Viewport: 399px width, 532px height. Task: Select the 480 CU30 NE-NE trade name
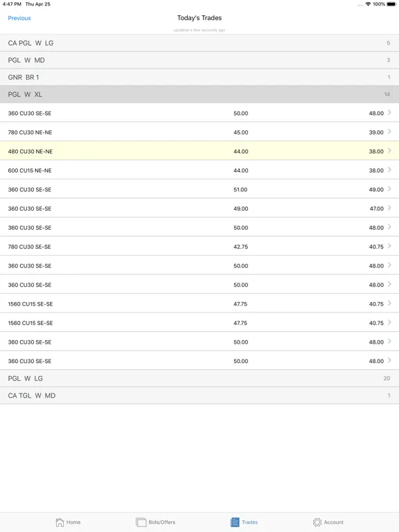[30, 151]
